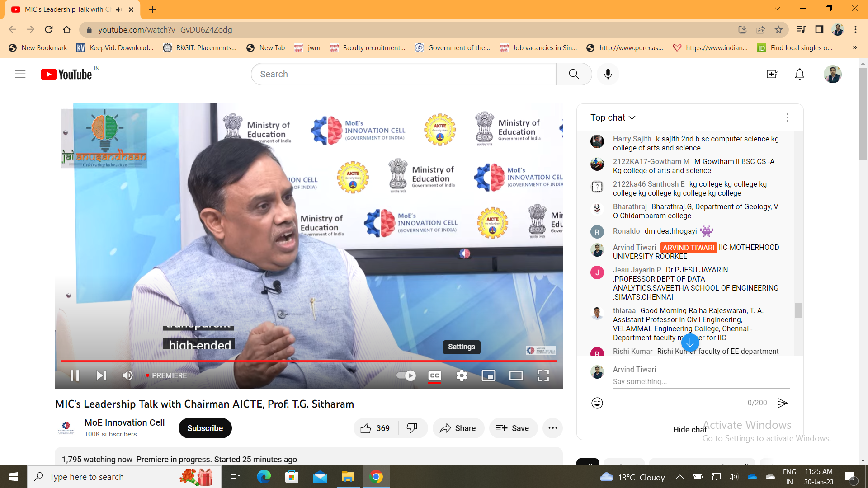Save video to playlist
This screenshot has height=488, width=868.
click(513, 428)
